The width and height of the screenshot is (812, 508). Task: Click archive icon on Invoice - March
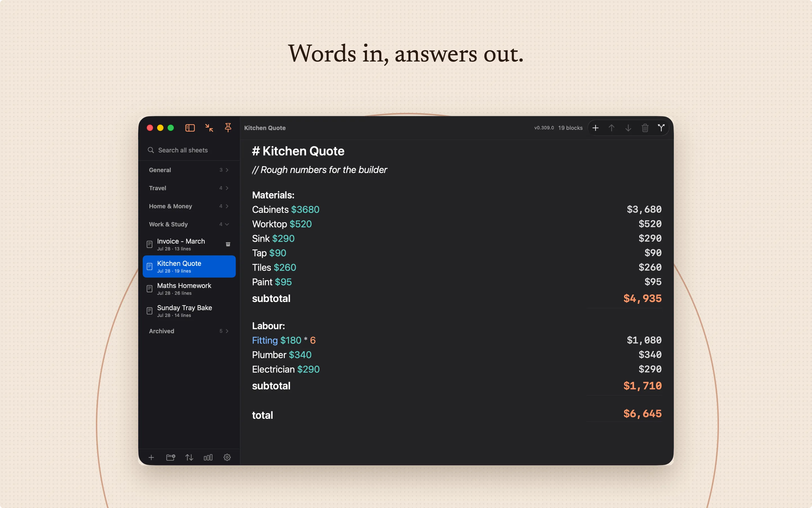pos(228,244)
